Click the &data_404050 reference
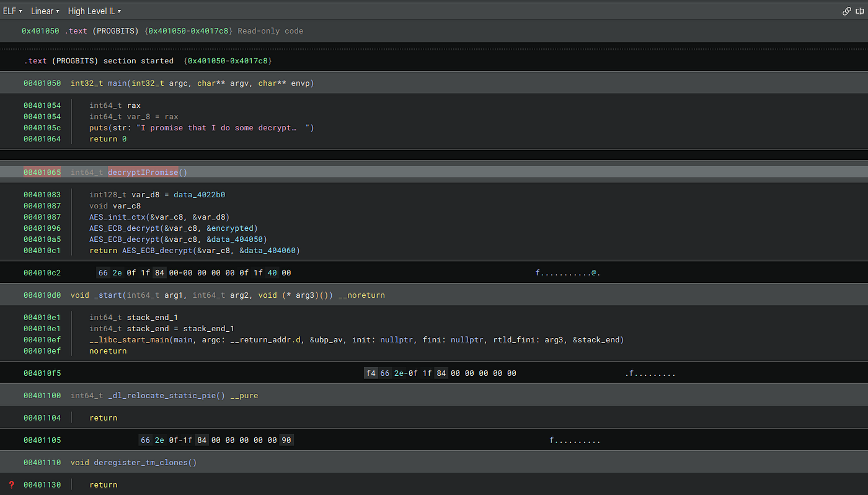Image resolution: width=868 pixels, height=495 pixels. tap(235, 239)
